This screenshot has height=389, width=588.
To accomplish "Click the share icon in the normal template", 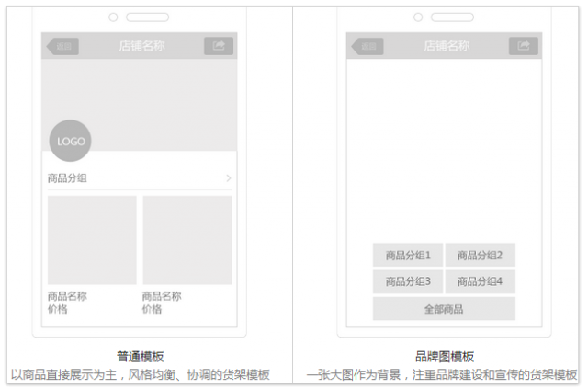I will (219, 46).
